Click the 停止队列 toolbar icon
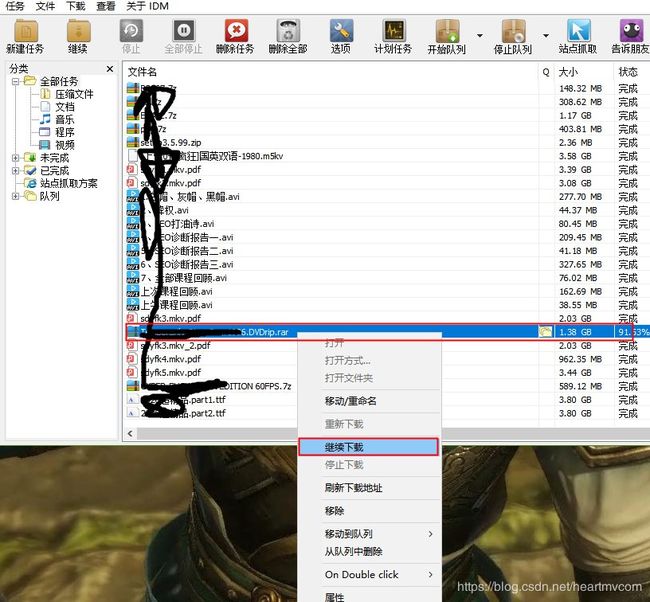 pos(513,36)
